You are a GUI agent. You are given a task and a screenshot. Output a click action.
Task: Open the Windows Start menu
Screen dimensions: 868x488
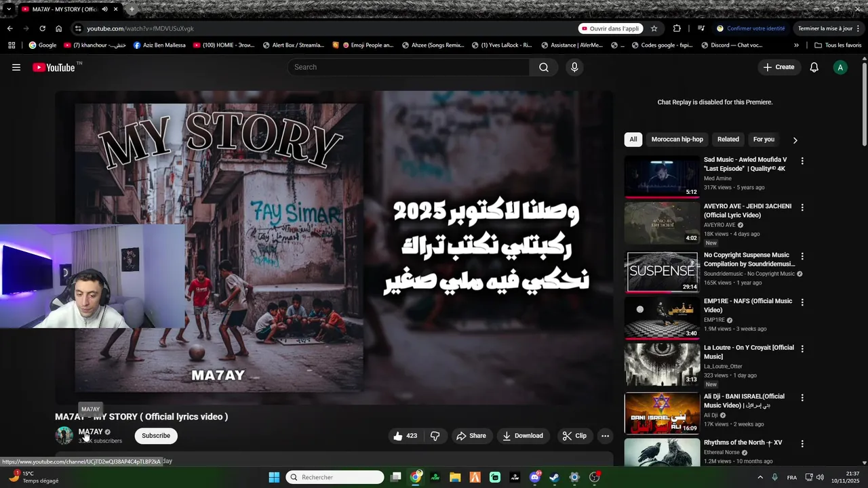(x=274, y=477)
